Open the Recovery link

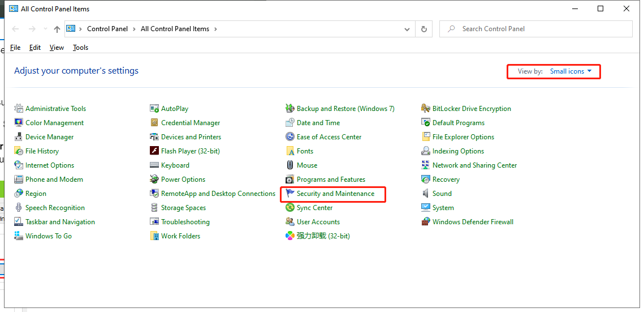pos(446,179)
